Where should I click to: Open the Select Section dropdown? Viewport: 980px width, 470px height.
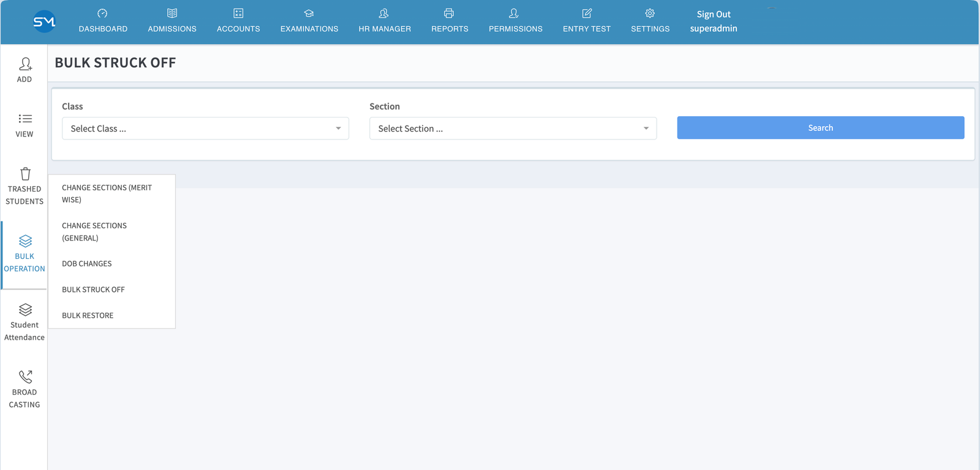click(513, 129)
